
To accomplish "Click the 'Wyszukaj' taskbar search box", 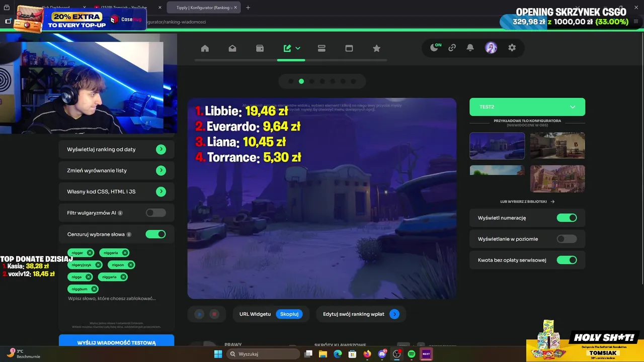I will point(263,354).
